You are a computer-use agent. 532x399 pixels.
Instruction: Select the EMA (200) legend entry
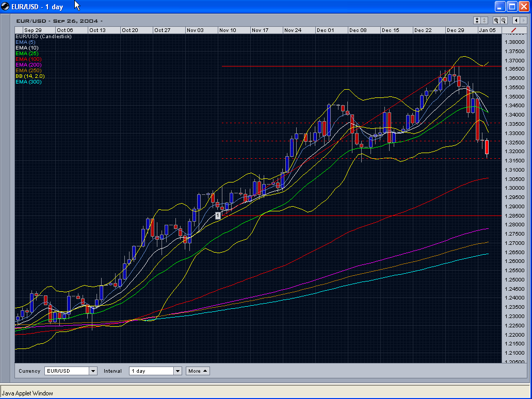(28, 65)
